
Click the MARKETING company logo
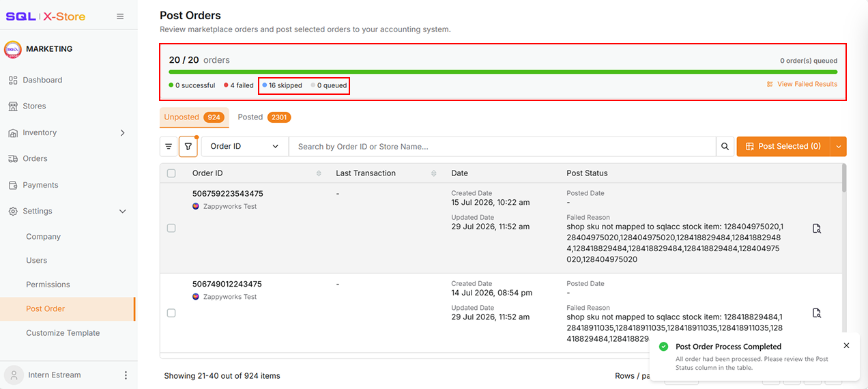point(13,49)
